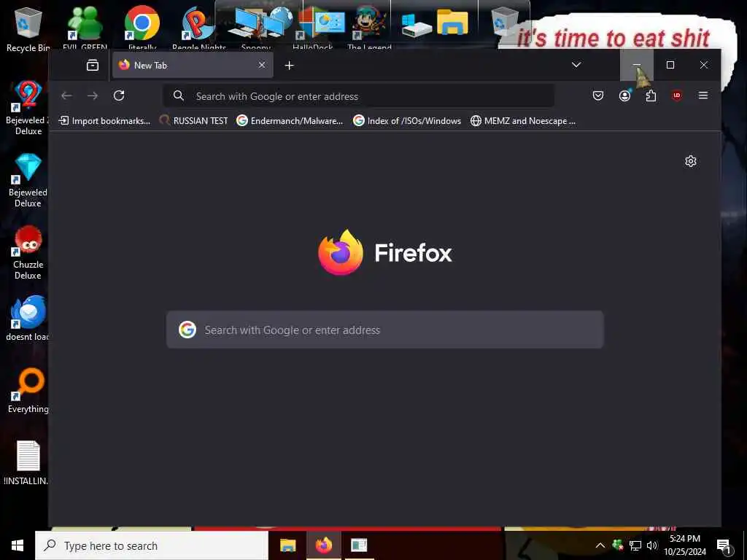The width and height of the screenshot is (747, 560).
Task: Open Save to Pocket icon
Action: [x=598, y=96]
